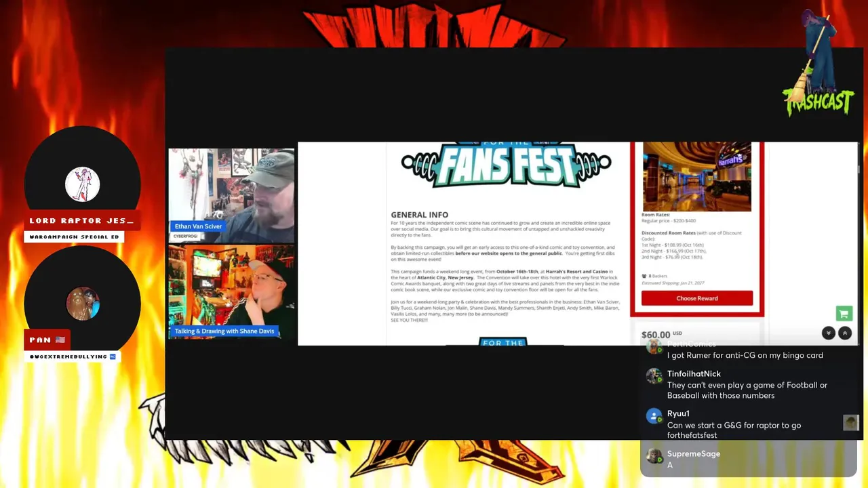Image resolution: width=868 pixels, height=488 pixels.
Task: Click Lord Raptor Jes_ avatar circle
Action: coord(83,184)
